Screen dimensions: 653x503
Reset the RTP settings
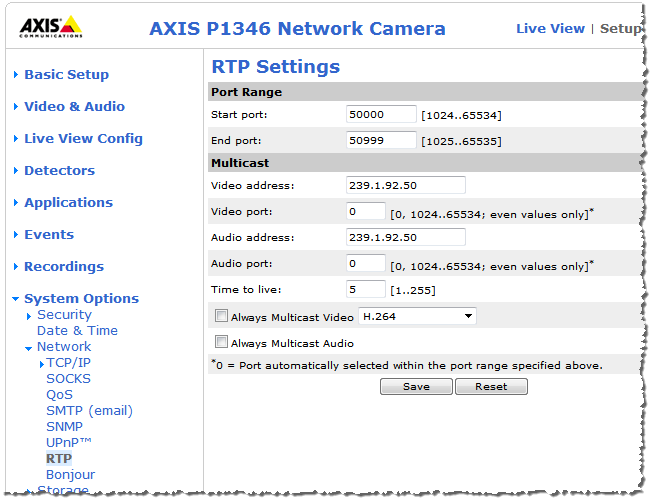pyautogui.click(x=491, y=387)
